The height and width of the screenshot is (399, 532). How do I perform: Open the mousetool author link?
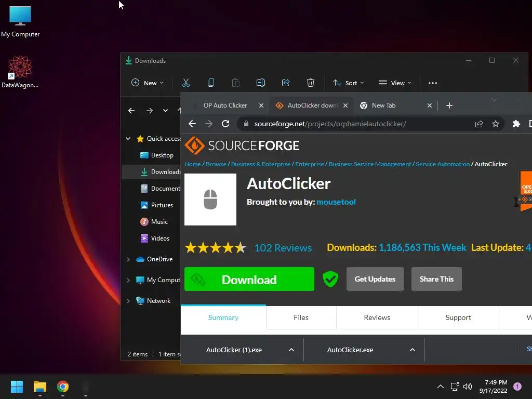[336, 202]
